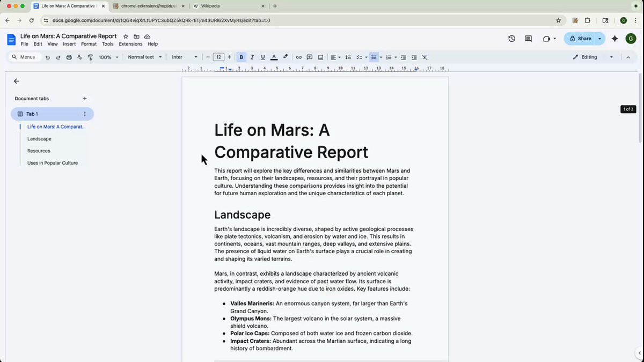The width and height of the screenshot is (644, 362).
Task: Click the browser reload button
Action: (32, 20)
